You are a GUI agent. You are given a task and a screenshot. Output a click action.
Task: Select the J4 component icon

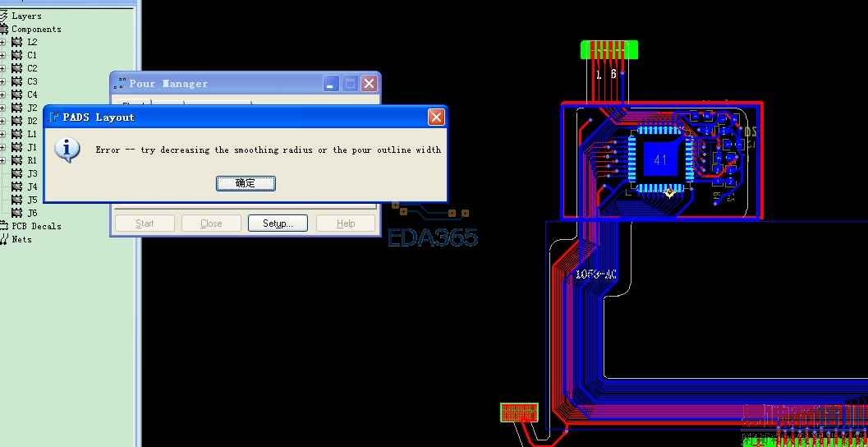coord(16,187)
